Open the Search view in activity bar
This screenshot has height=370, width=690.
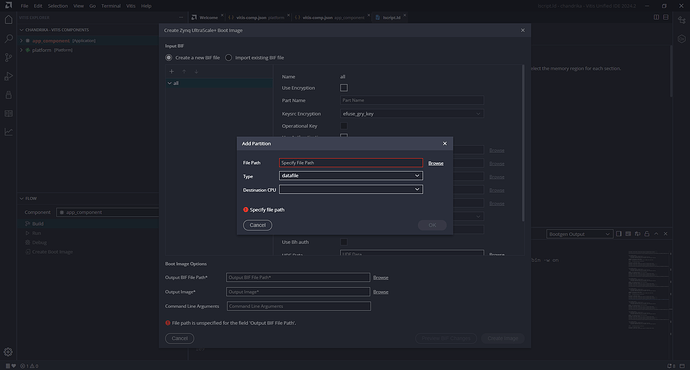tap(8, 39)
